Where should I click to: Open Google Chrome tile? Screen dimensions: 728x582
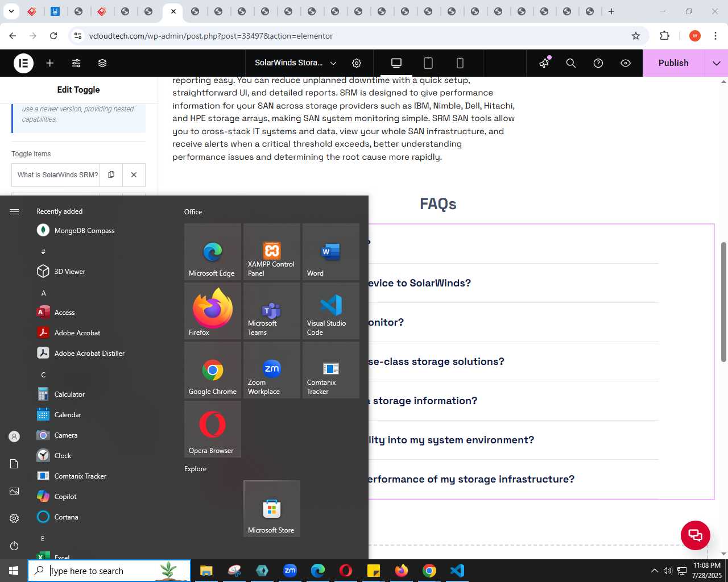pyautogui.click(x=213, y=370)
